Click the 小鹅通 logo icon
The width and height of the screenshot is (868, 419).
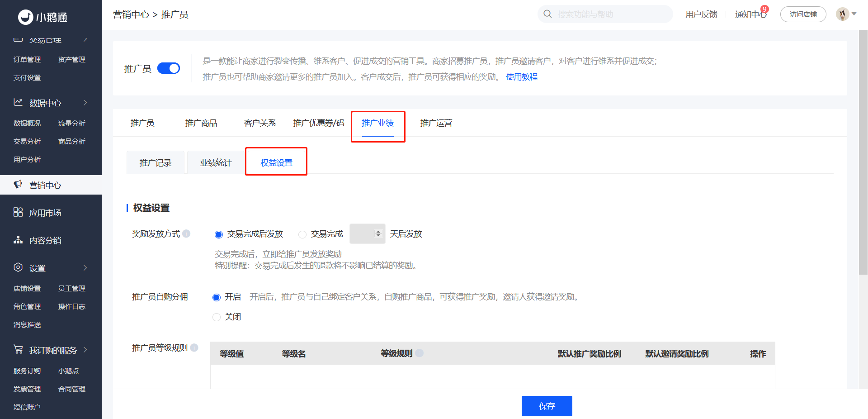[x=25, y=17]
